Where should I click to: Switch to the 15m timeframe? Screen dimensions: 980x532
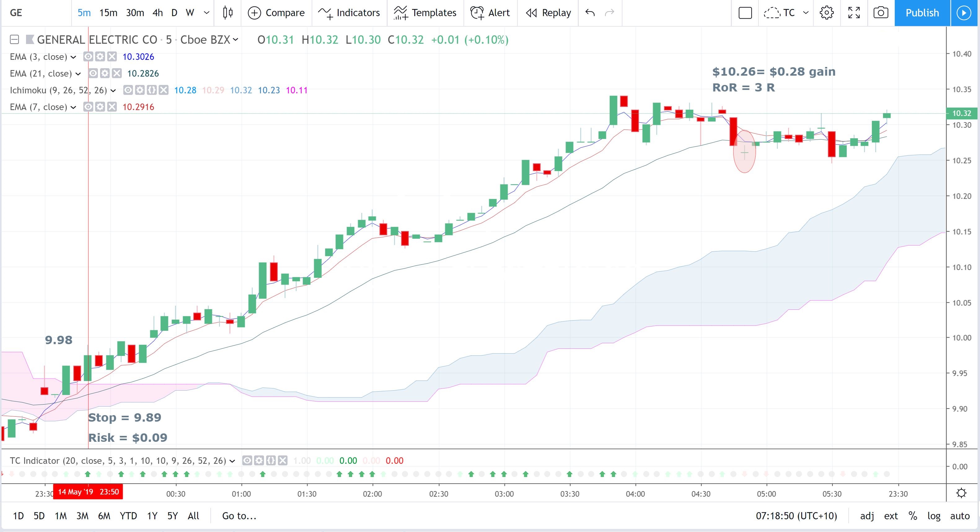click(108, 13)
